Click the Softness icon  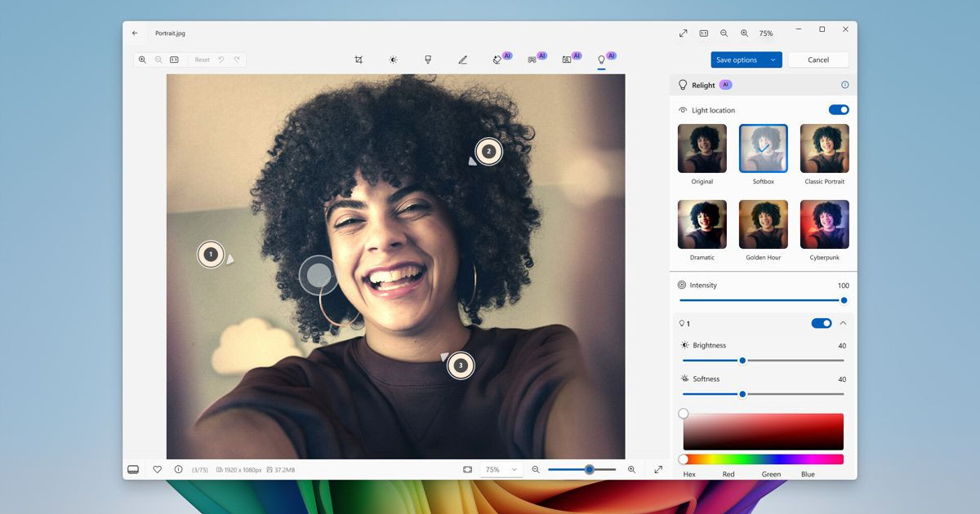(685, 379)
